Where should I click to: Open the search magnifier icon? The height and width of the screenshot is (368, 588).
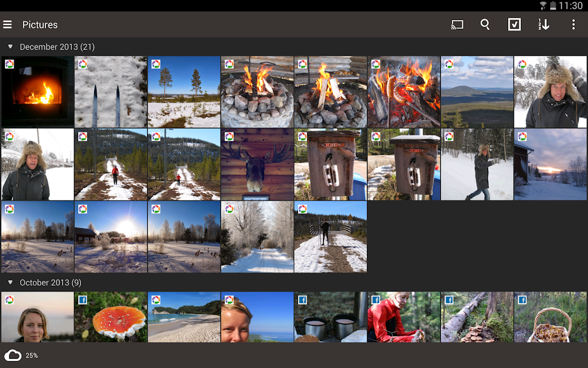(485, 25)
